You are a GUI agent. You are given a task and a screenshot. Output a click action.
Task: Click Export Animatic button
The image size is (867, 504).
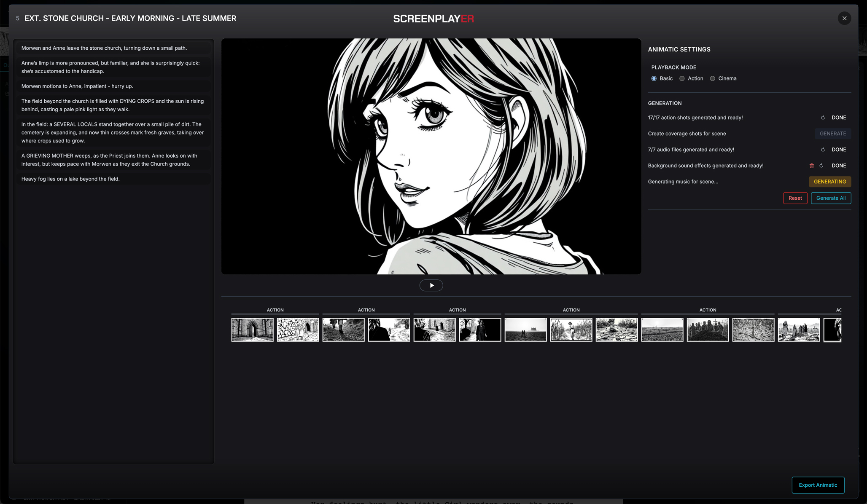818,485
